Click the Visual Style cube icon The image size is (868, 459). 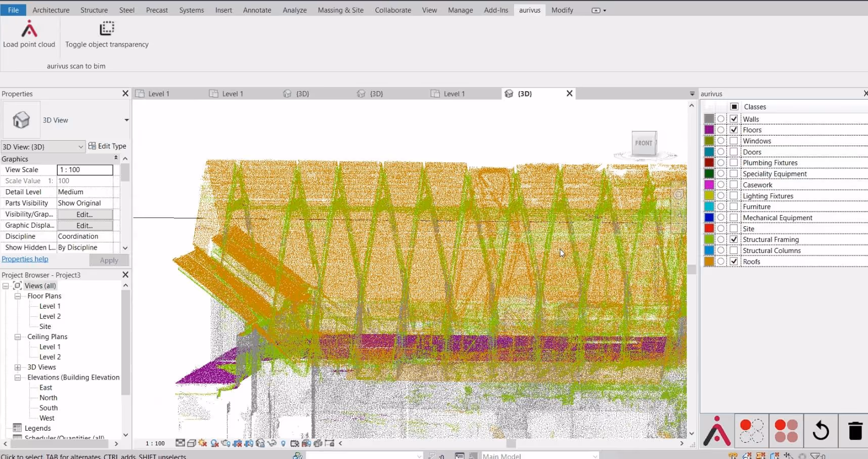[192, 443]
